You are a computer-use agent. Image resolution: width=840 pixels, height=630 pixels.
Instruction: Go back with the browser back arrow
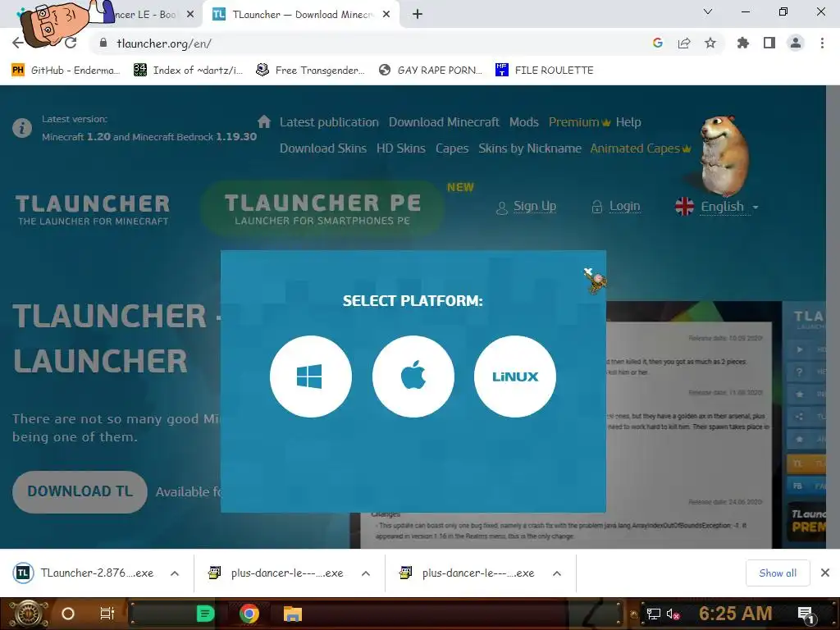pos(18,43)
